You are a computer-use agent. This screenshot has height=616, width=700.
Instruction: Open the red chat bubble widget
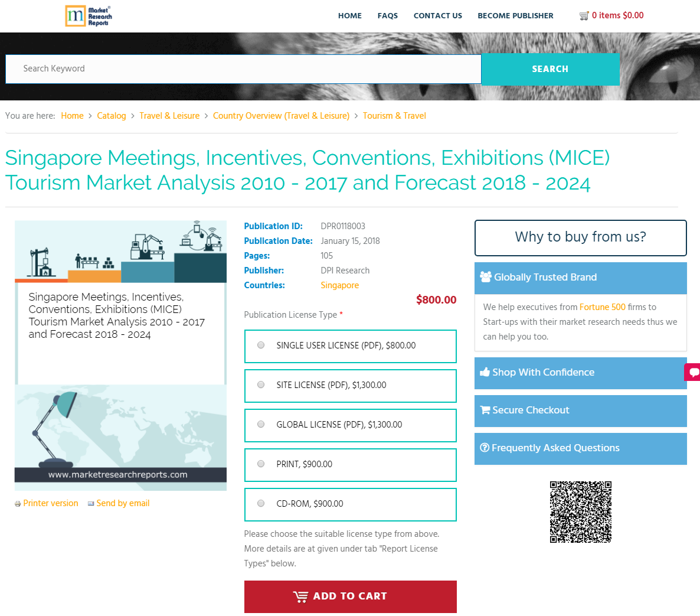(693, 372)
